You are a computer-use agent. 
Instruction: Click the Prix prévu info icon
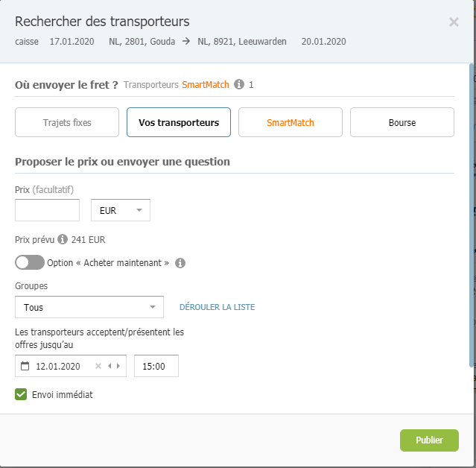63,239
